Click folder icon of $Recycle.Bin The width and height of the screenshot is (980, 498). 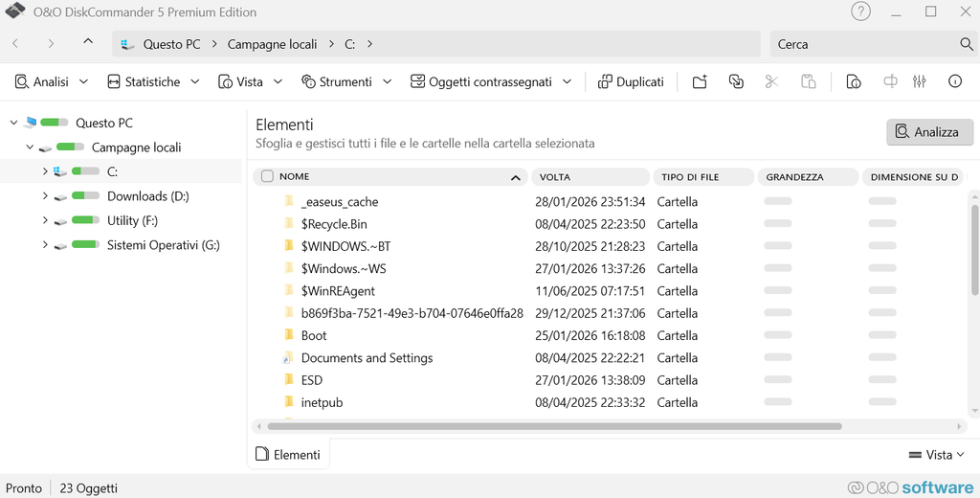(x=288, y=223)
